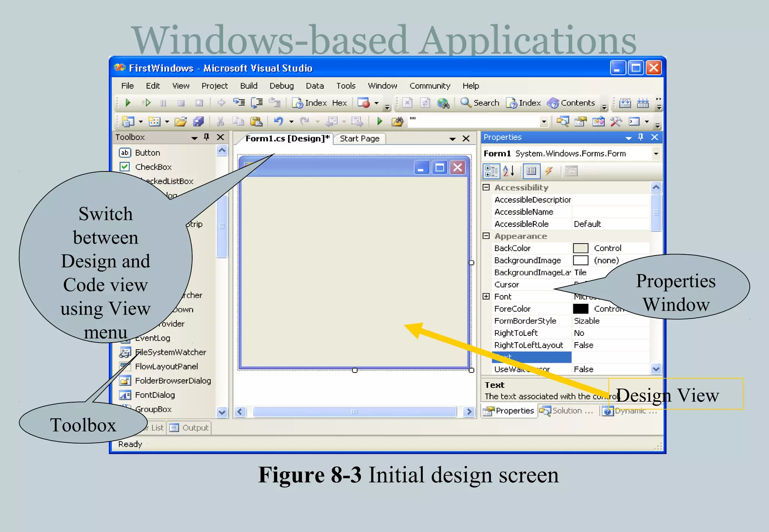Open Properties window position dropdown arrow
Viewport: 769px width, 532px height.
point(629,138)
